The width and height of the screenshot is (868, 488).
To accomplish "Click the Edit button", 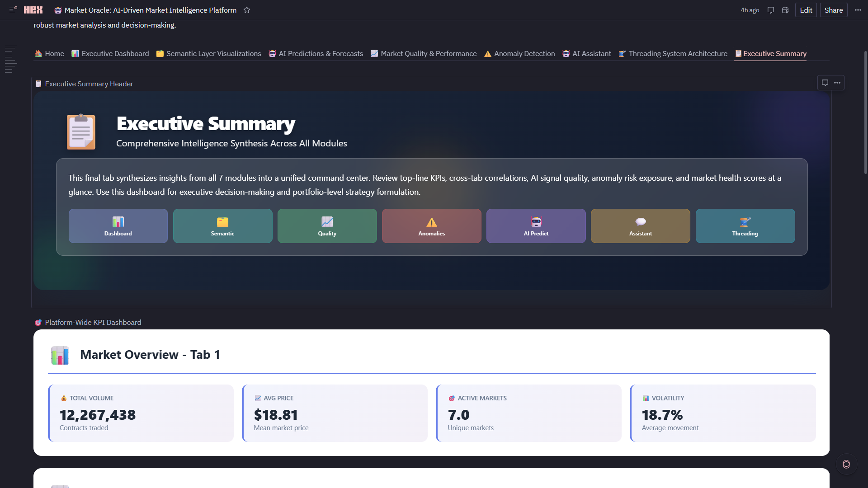I will click(806, 10).
